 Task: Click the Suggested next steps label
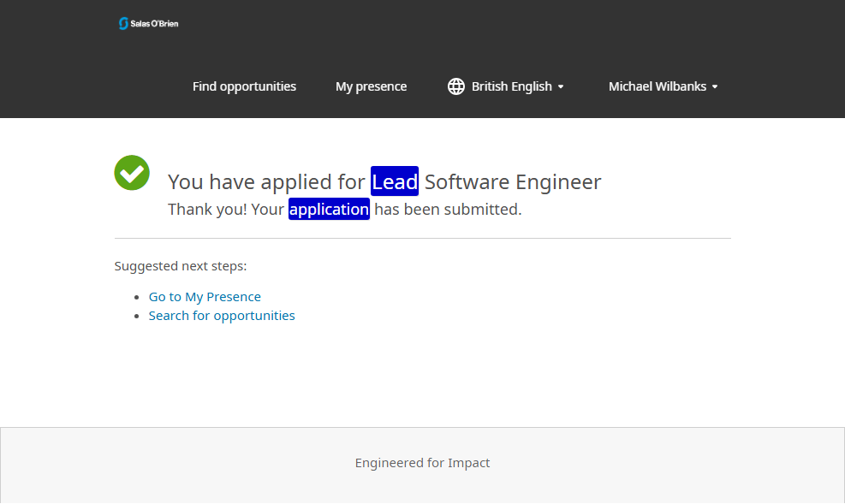181,266
